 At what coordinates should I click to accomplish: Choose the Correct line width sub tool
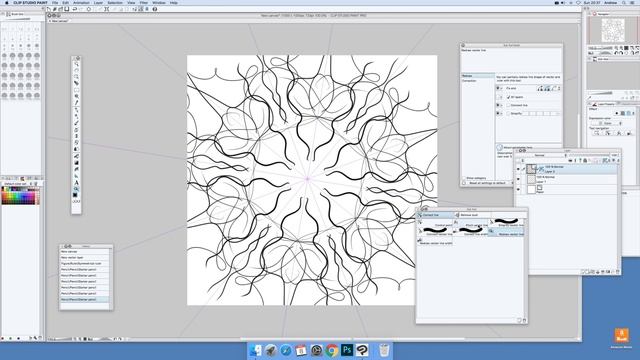[x=471, y=231]
